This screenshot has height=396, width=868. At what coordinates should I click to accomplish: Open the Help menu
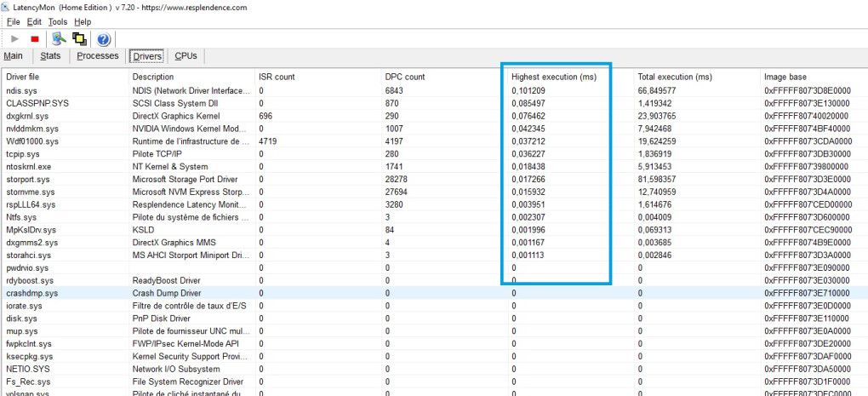[83, 21]
